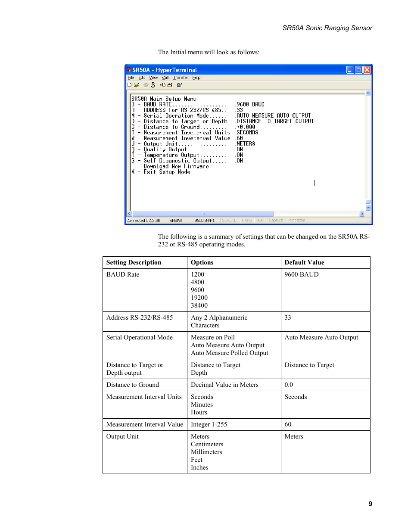411x532 pixels.
Task: Click the vertical scrollbar up arrow
Action: [368, 93]
